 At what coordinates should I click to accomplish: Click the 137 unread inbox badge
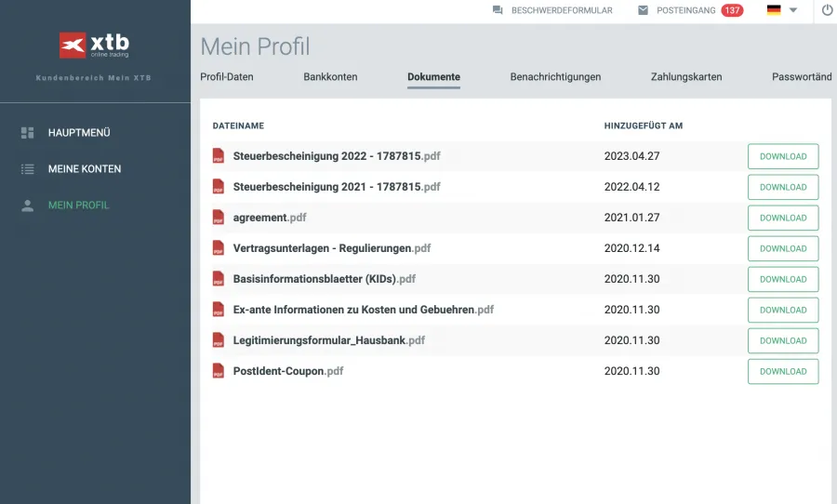coord(732,10)
